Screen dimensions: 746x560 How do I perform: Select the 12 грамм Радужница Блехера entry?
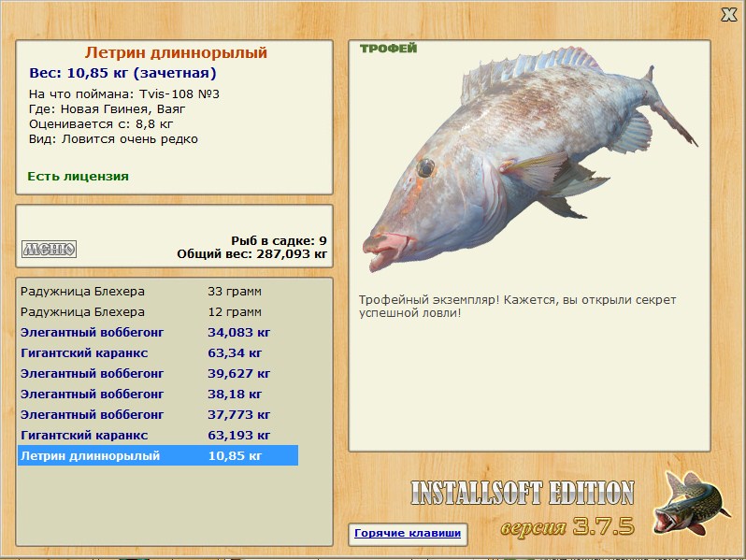click(158, 312)
